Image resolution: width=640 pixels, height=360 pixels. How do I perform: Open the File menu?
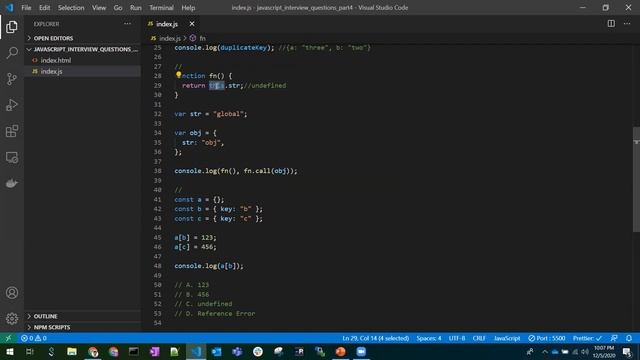click(26, 8)
